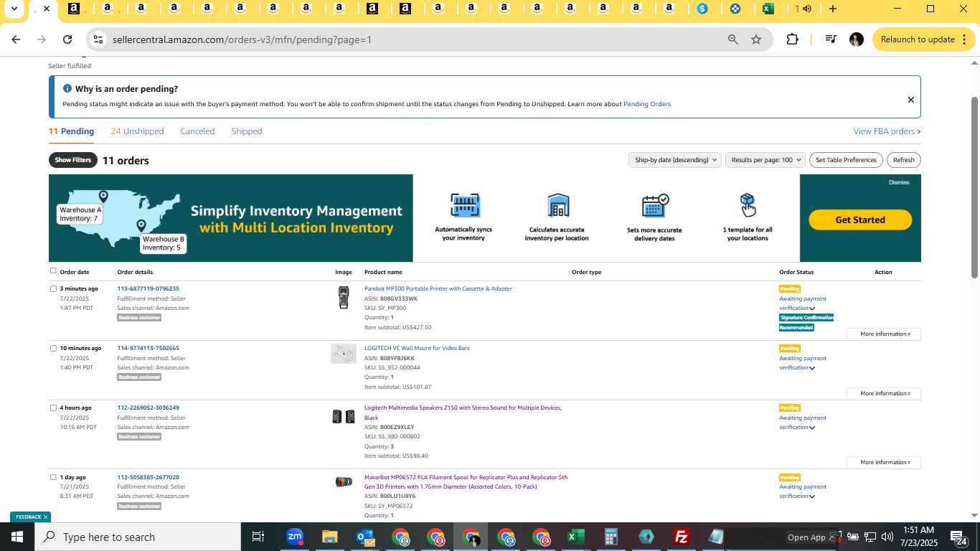The width and height of the screenshot is (980, 551).
Task: Open Outlook from the taskbar
Action: coord(365,537)
